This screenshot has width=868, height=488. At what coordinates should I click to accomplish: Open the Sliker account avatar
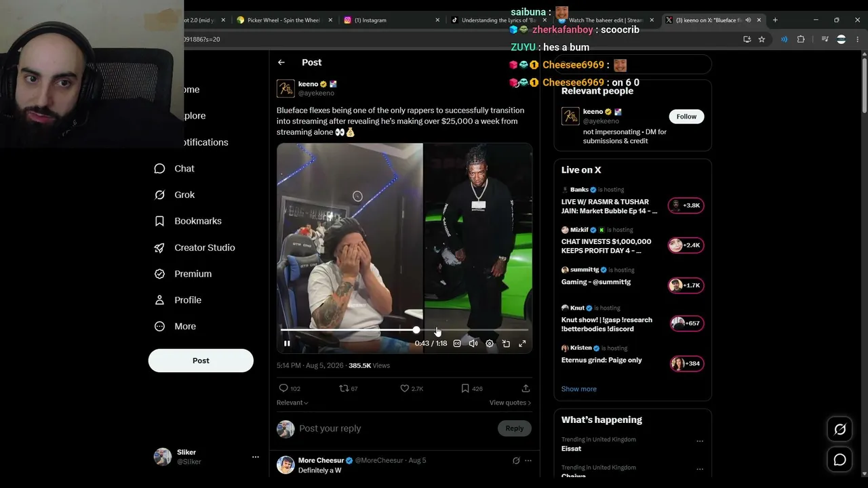pos(163,457)
